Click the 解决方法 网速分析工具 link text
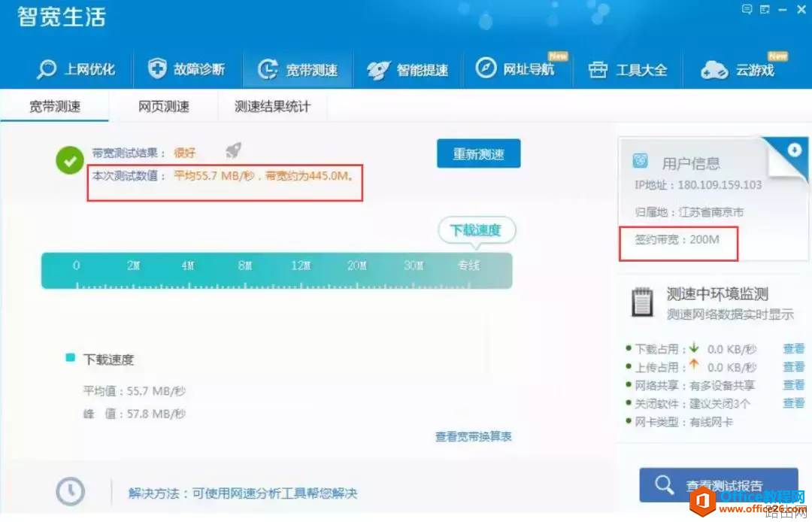Viewport: 812px width, 522px height. coord(243,493)
